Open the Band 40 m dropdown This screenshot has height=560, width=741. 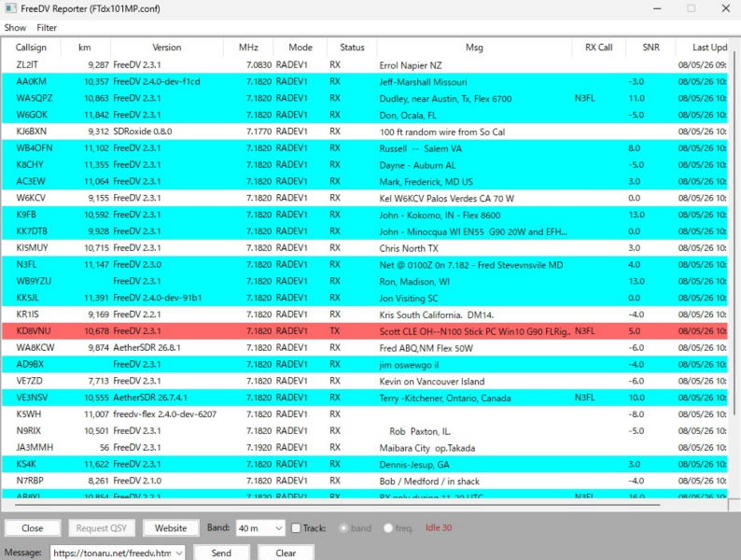point(260,528)
